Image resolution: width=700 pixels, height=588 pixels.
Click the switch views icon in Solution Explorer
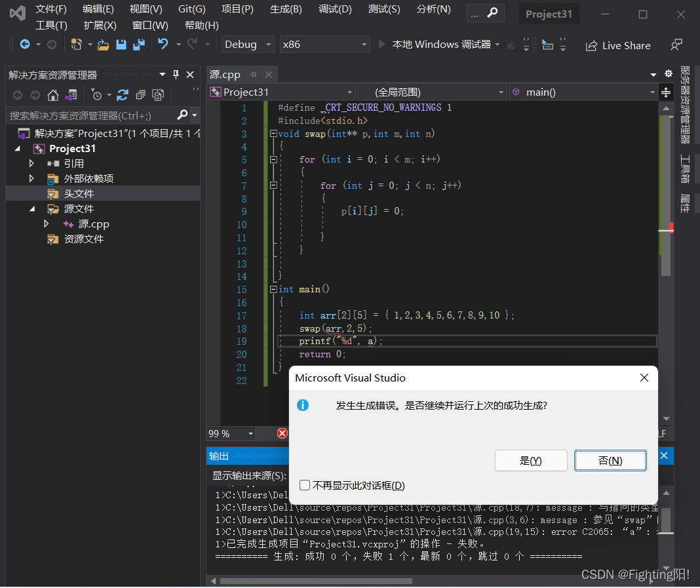click(71, 95)
